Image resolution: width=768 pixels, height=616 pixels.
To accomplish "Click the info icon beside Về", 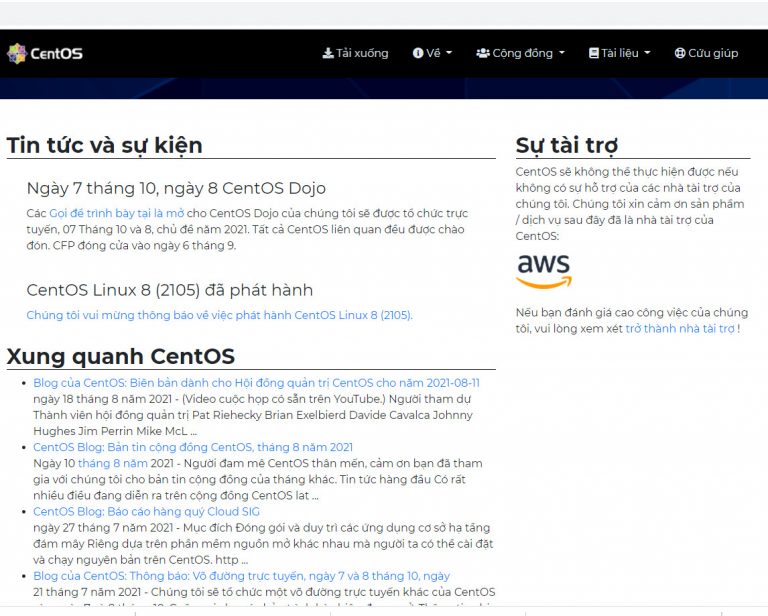I will (418, 53).
